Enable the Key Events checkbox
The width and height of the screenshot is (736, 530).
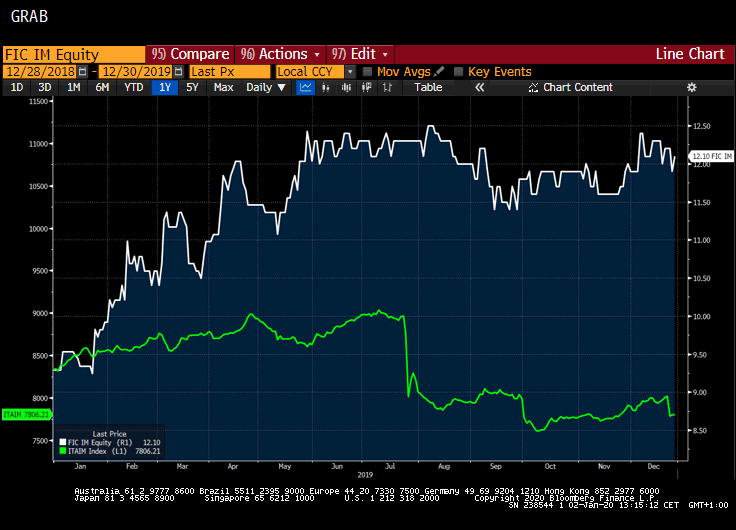(459, 71)
